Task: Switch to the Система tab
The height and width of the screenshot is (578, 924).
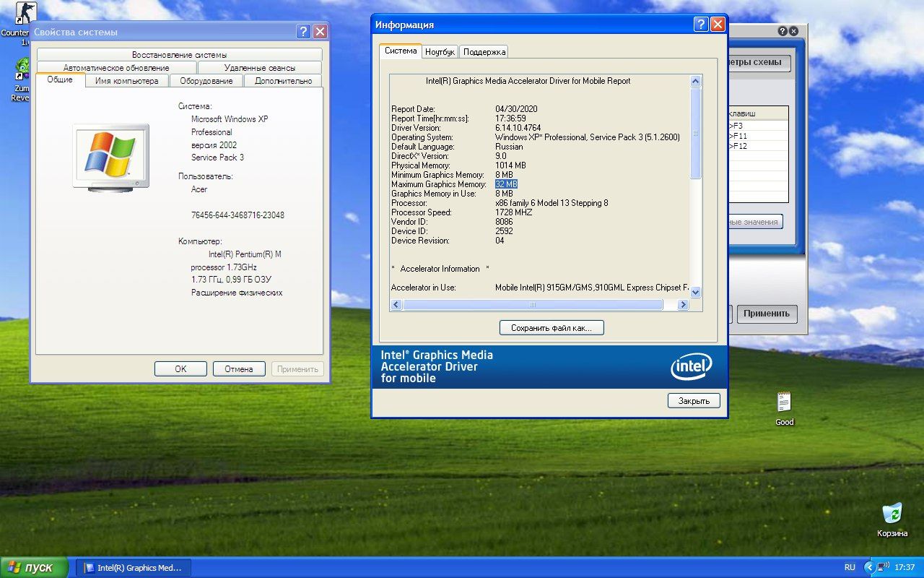Action: pos(401,51)
